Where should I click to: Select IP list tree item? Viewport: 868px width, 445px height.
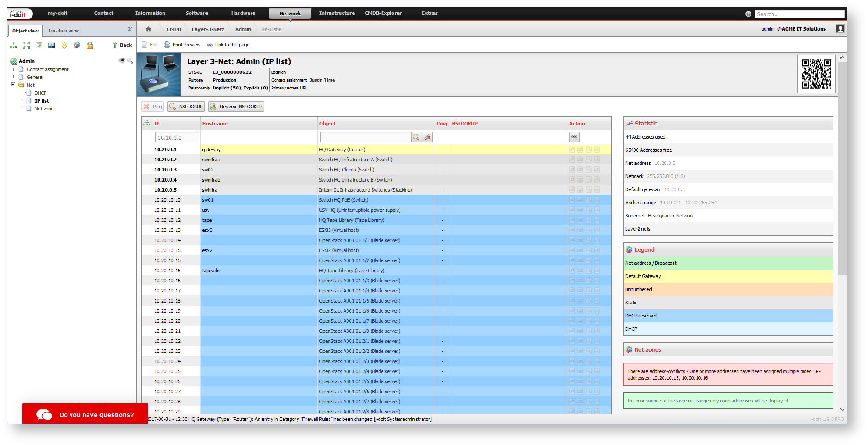tap(42, 101)
